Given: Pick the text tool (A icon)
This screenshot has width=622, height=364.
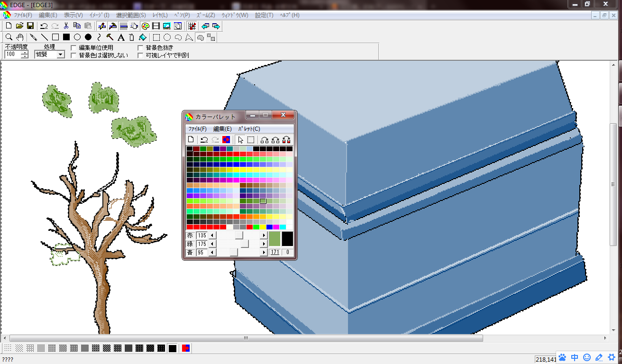Looking at the screenshot, I should pyautogui.click(x=121, y=37).
